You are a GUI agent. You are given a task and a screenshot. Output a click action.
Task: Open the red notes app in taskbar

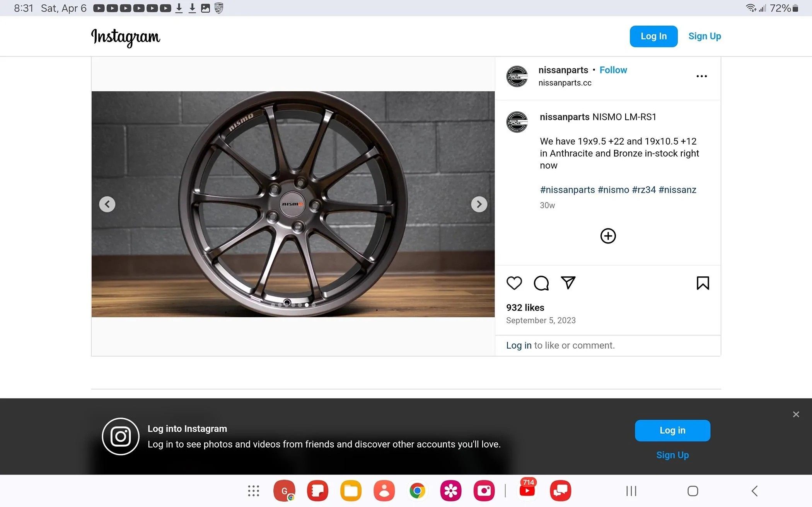(317, 491)
